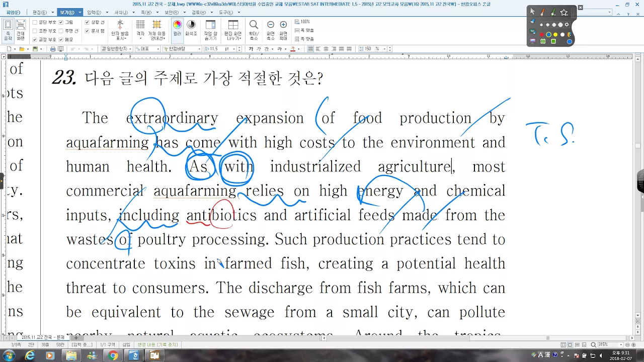Screen dimensions: 644x362
Task: Select the 컬러 color display mode
Action: click(x=177, y=31)
